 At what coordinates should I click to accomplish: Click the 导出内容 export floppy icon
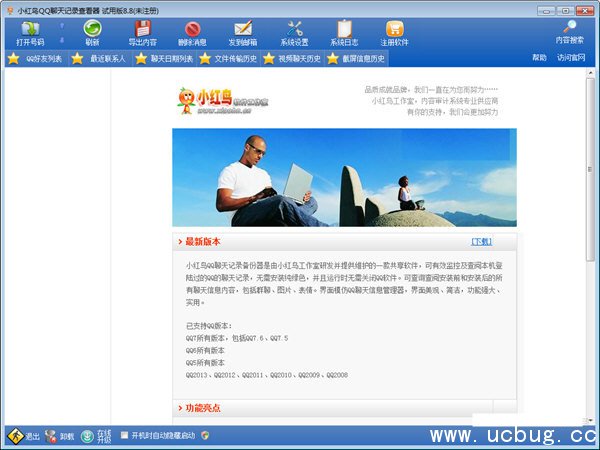(x=142, y=29)
